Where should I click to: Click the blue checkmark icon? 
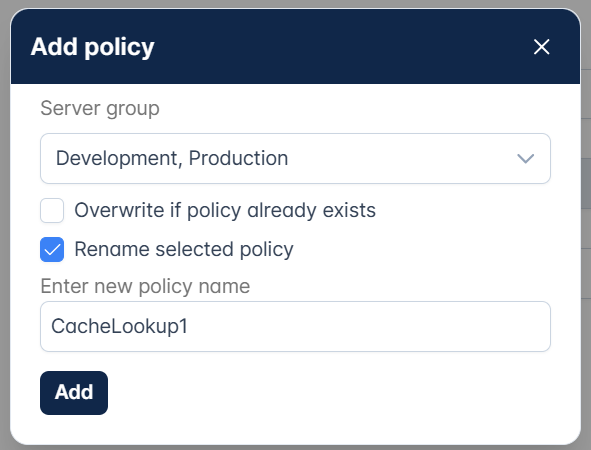[x=52, y=249]
